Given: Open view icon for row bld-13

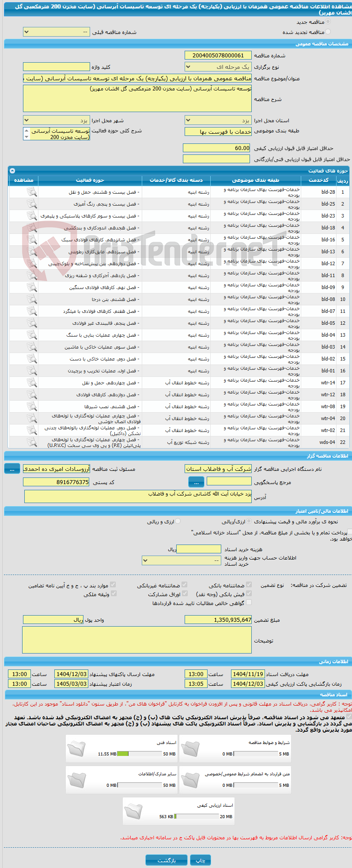Looking at the screenshot, I should click(32, 252).
